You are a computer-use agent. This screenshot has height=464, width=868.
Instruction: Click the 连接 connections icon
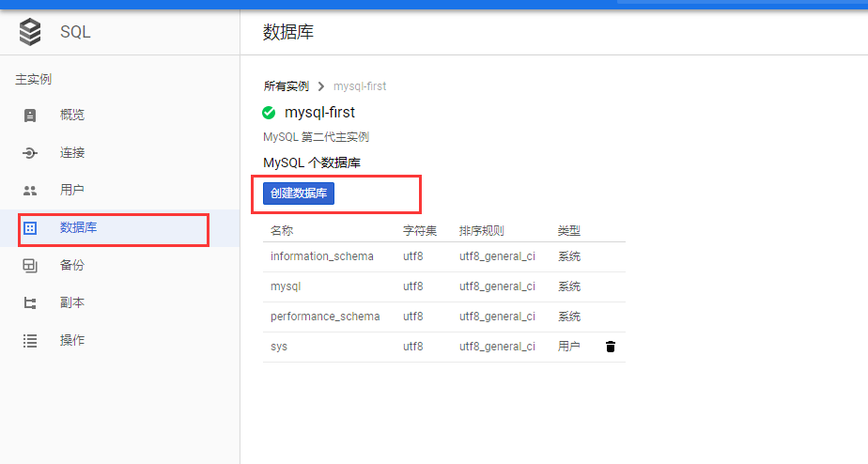click(x=30, y=153)
